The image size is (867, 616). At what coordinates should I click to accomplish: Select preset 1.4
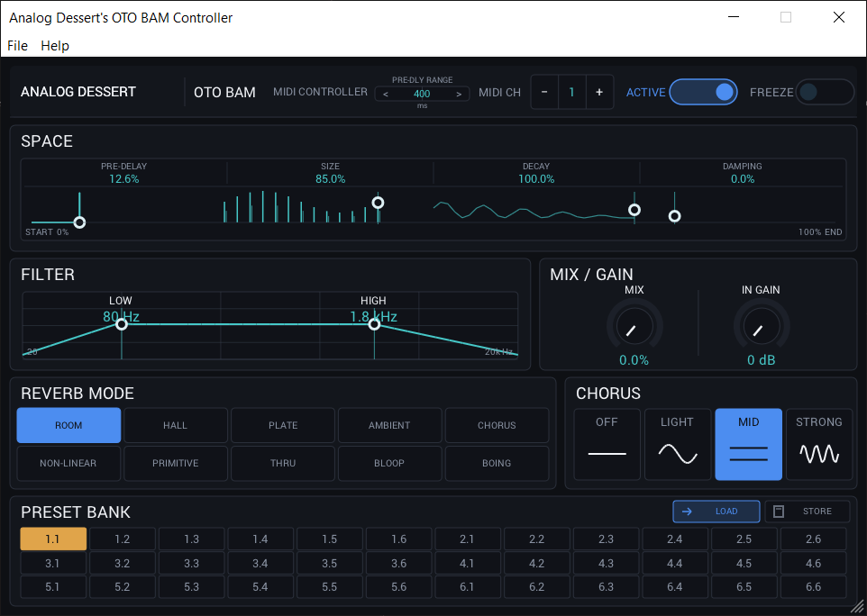click(x=260, y=539)
